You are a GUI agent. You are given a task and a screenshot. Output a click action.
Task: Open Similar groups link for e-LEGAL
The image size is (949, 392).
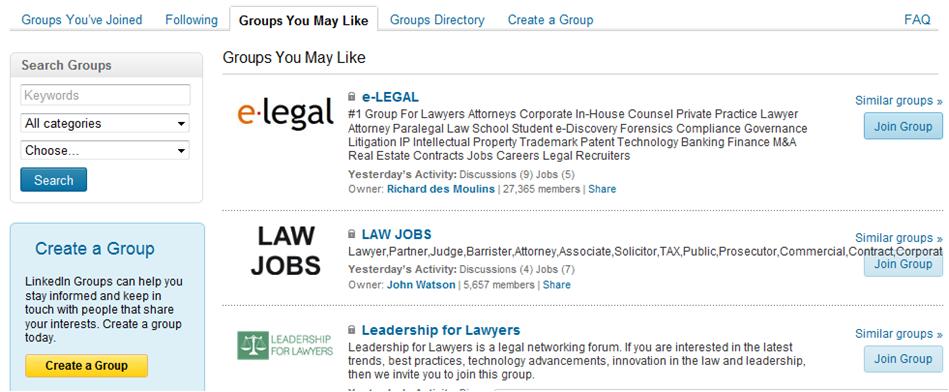click(899, 100)
